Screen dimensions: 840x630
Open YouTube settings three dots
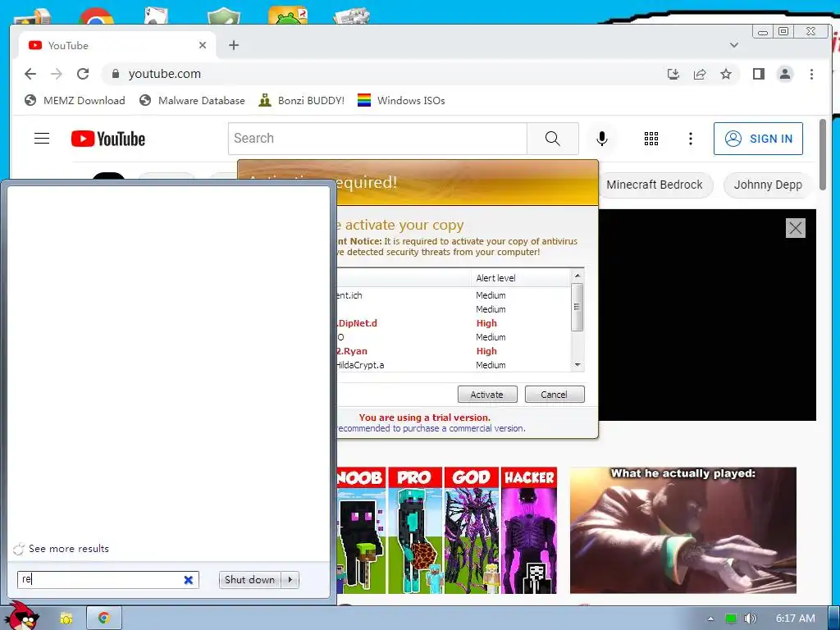691,139
